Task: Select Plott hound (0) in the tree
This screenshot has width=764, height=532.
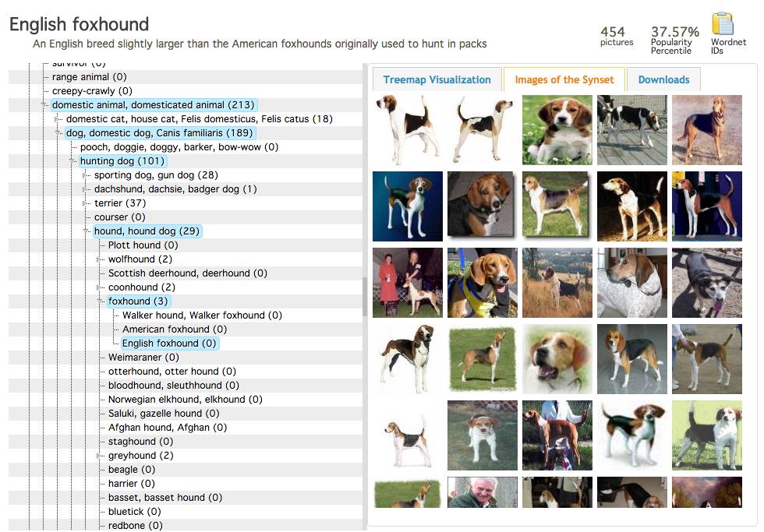Action: (143, 245)
